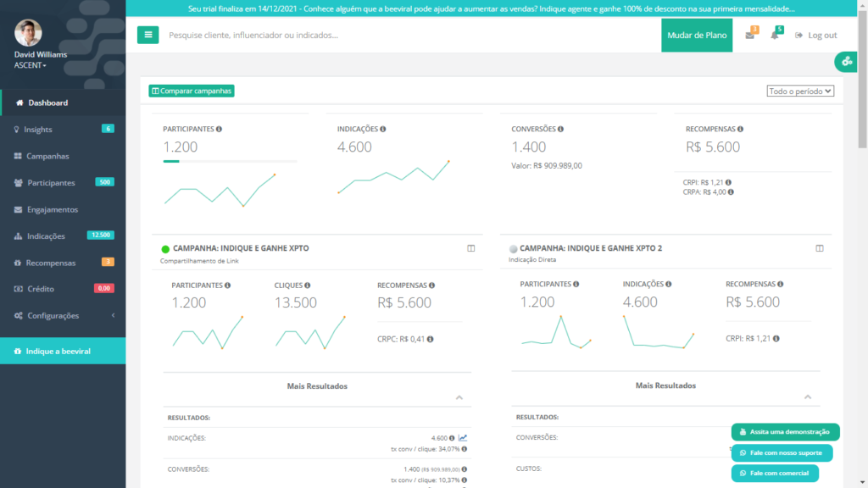Viewport: 868px width, 488px height.
Task: Click the search field for clients
Action: 409,35
